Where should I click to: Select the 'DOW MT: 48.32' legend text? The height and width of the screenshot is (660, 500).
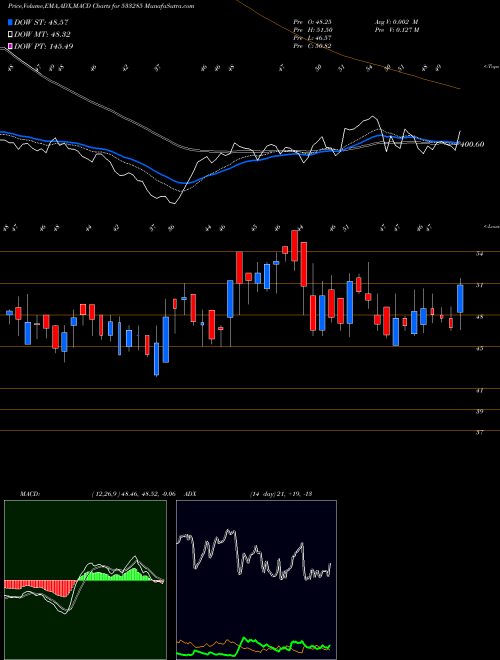click(x=42, y=35)
